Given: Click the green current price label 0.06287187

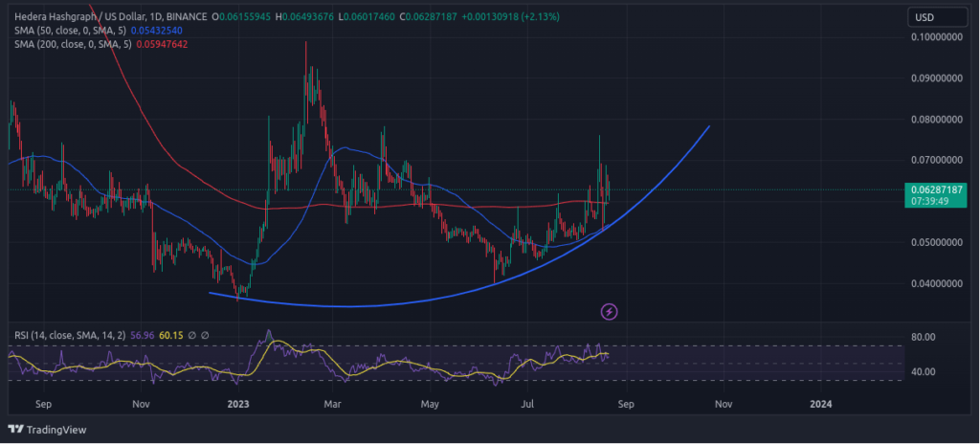Looking at the screenshot, I should click(935, 189).
